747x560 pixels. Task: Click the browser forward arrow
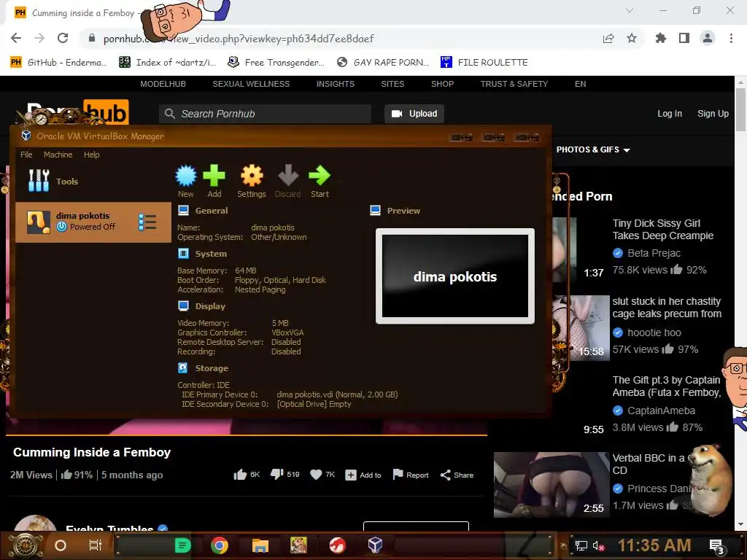click(x=39, y=38)
